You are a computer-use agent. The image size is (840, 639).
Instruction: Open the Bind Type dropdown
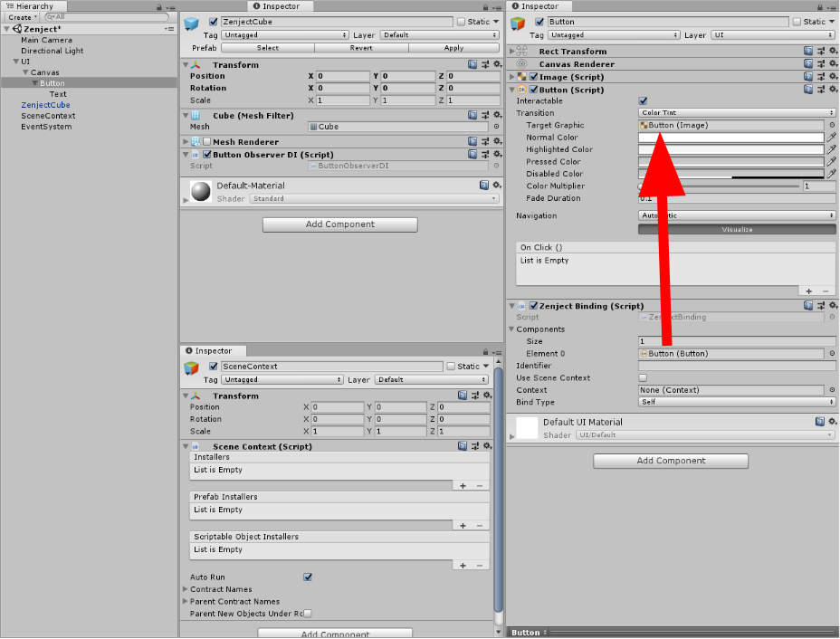tap(736, 402)
